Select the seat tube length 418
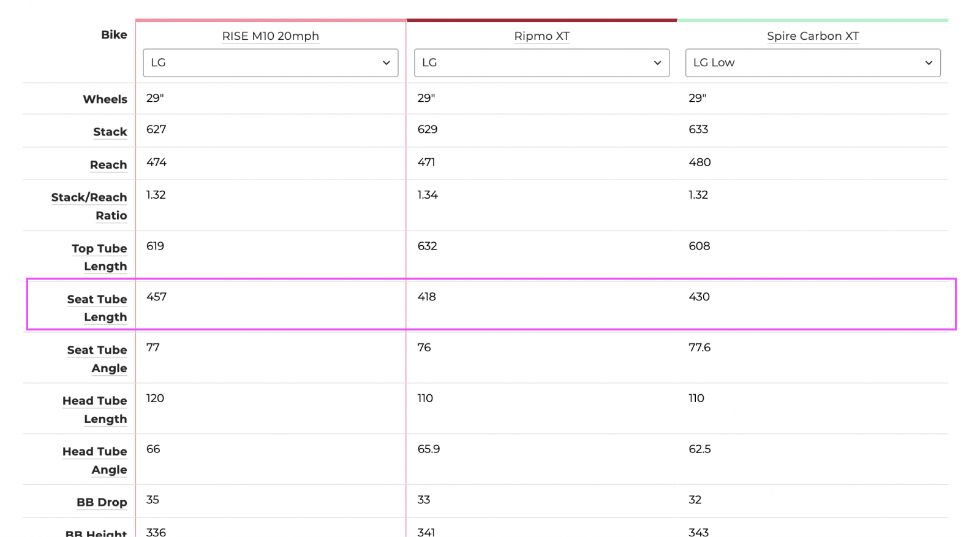The width and height of the screenshot is (980, 537). coord(426,297)
